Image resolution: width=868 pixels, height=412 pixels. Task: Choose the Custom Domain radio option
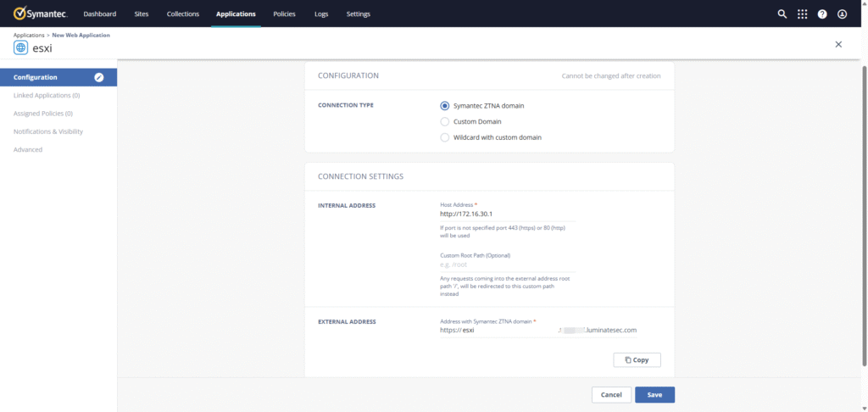tap(444, 122)
